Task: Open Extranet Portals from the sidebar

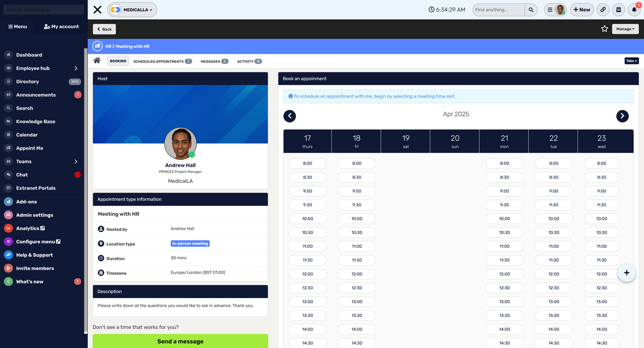Action: pos(36,188)
